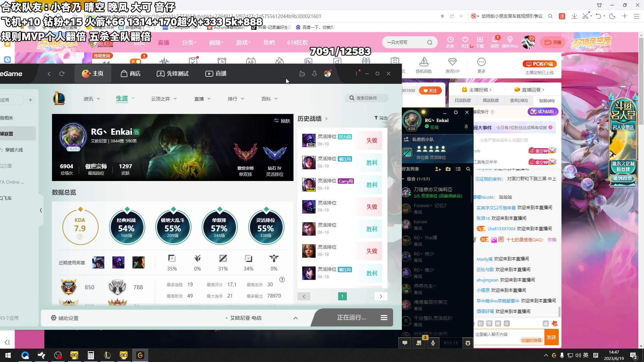The height and width of the screenshot is (362, 644).
Task: Collapse the WeGame left sidebar arrow
Action: pyautogui.click(x=41, y=210)
